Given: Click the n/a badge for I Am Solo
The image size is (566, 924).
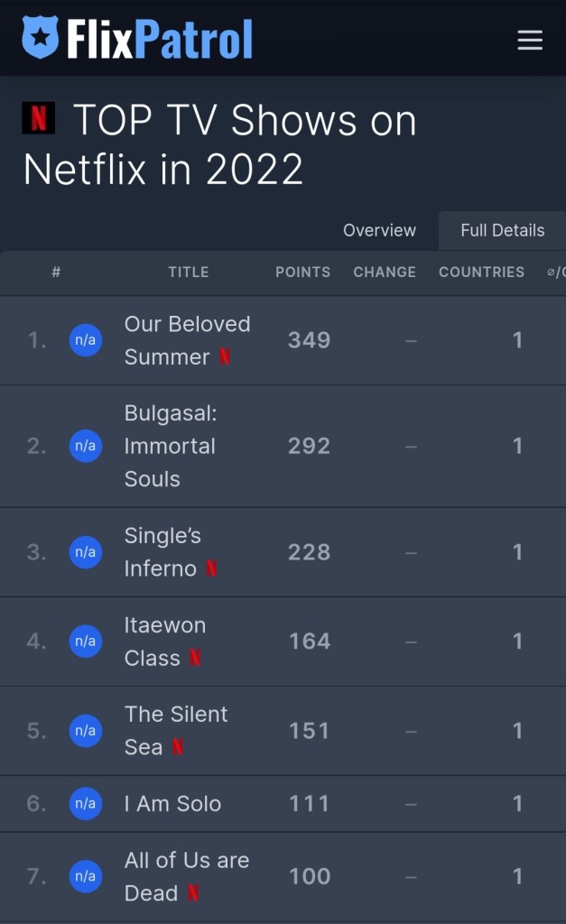Looking at the screenshot, I should coord(86,804).
